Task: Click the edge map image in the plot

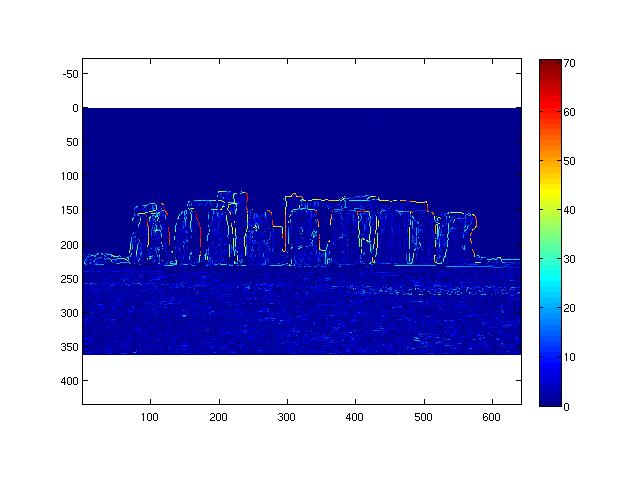Action: pos(302,231)
